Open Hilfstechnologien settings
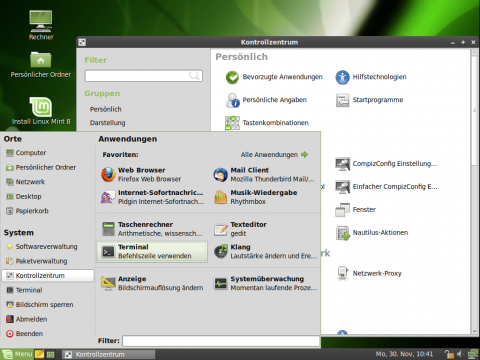This screenshot has height=360, width=480. tap(371, 77)
